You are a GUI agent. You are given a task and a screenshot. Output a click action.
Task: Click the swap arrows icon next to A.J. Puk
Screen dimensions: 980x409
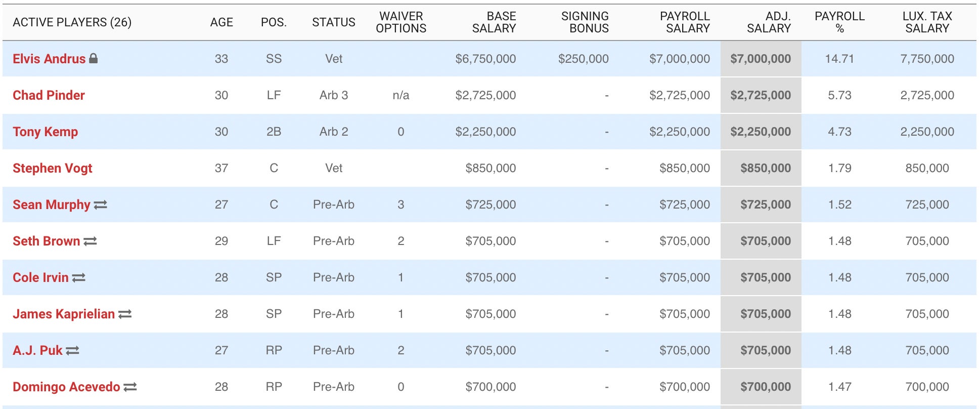point(72,350)
